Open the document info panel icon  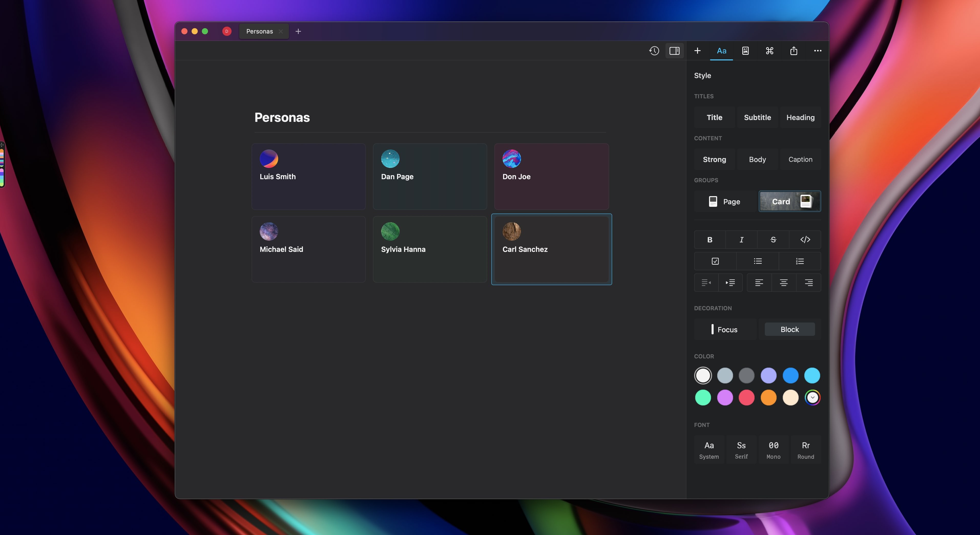(x=746, y=51)
